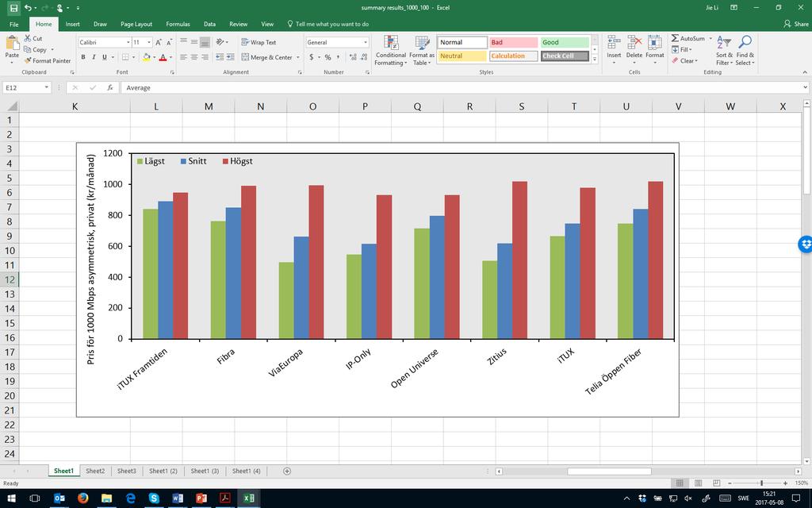Apply the Neutral cell style

click(x=462, y=56)
